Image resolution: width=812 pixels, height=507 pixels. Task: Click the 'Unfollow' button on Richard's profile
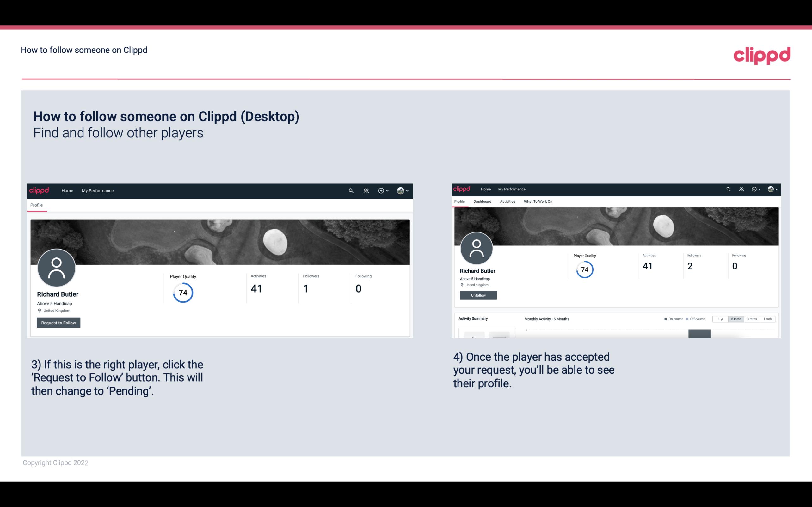click(x=478, y=295)
